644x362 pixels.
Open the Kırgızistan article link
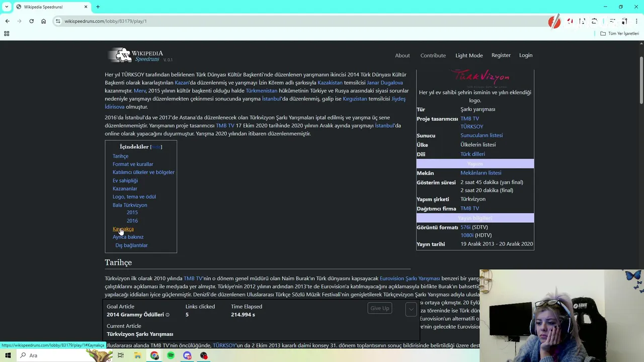click(355, 99)
